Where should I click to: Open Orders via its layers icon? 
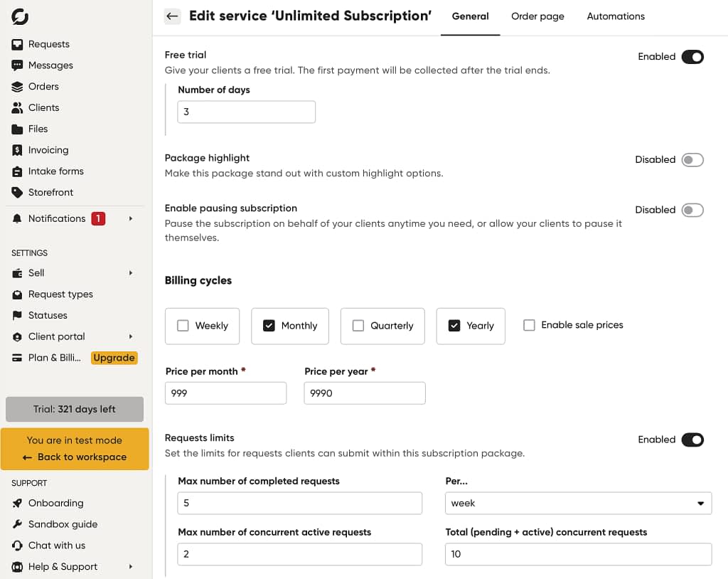click(x=17, y=87)
